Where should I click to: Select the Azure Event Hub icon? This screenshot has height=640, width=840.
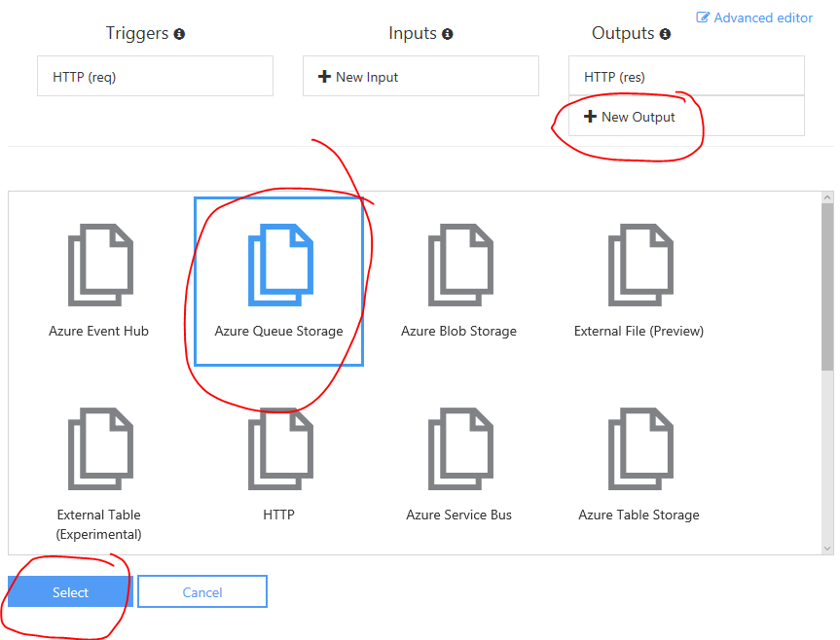coord(99,266)
